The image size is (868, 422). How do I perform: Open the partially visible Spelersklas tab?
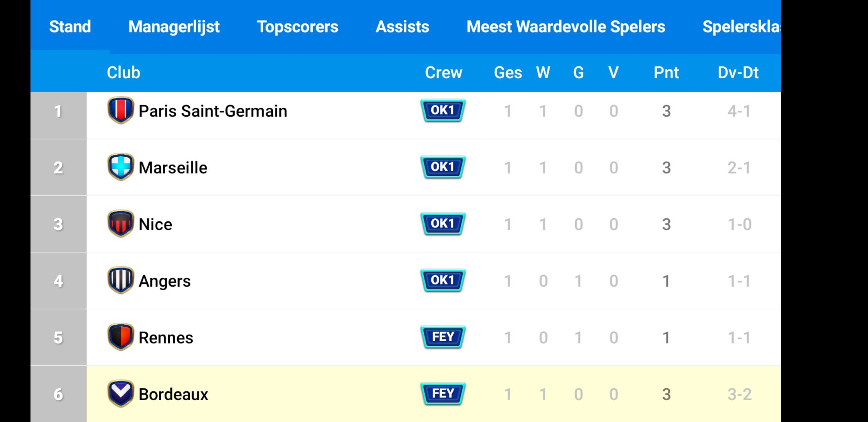(x=741, y=27)
